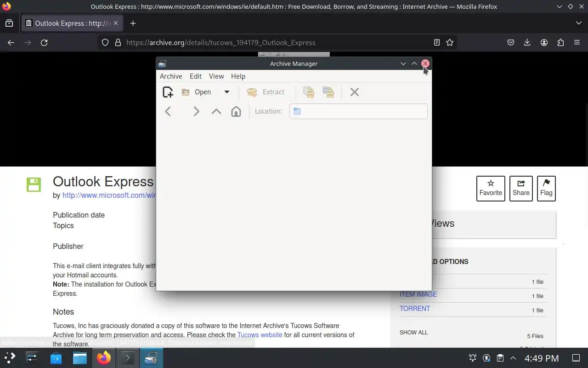Click the Open button in Archive Manager

[x=197, y=92]
